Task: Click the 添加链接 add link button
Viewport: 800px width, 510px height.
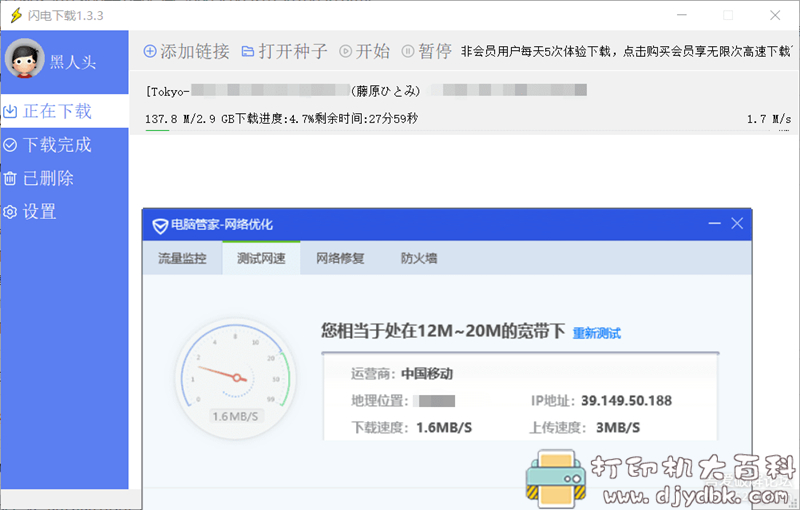Action: point(187,51)
